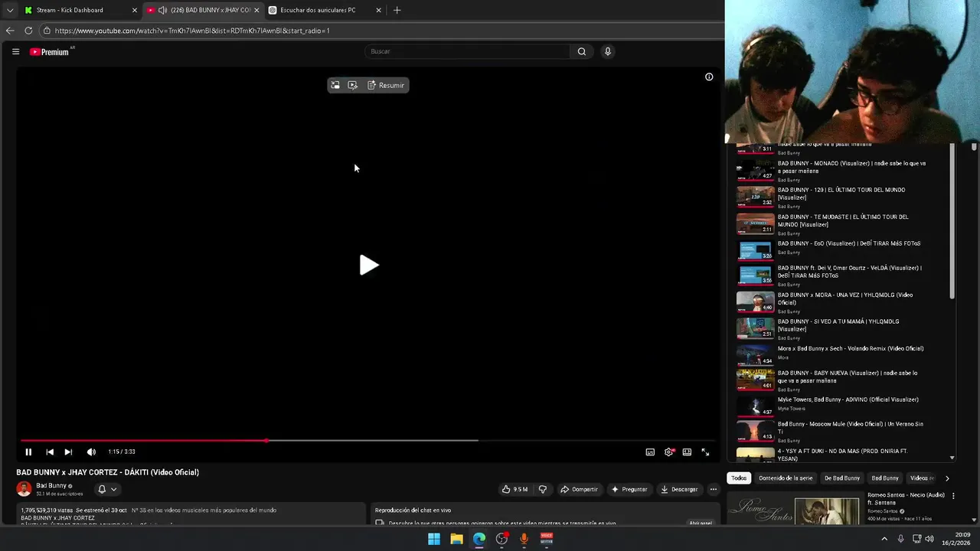The width and height of the screenshot is (980, 551).
Task: Close the Kick Dashboard tab
Action: (135, 10)
